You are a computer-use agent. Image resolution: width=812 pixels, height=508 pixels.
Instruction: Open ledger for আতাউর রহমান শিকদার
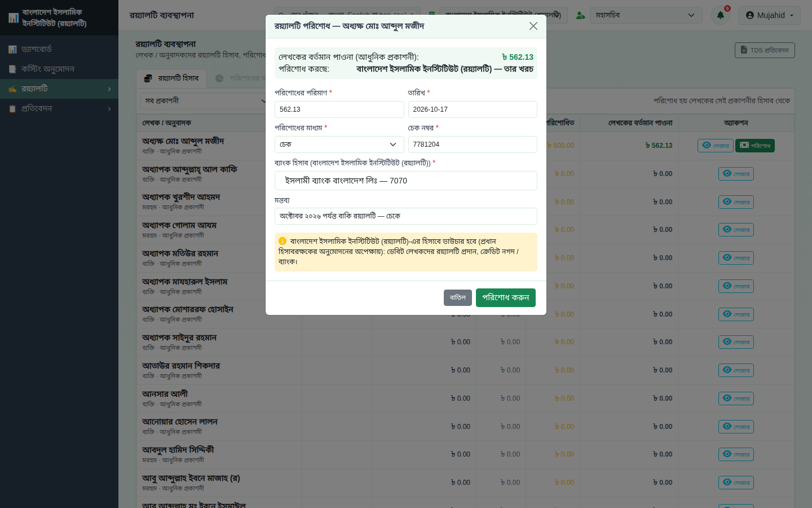click(x=736, y=370)
